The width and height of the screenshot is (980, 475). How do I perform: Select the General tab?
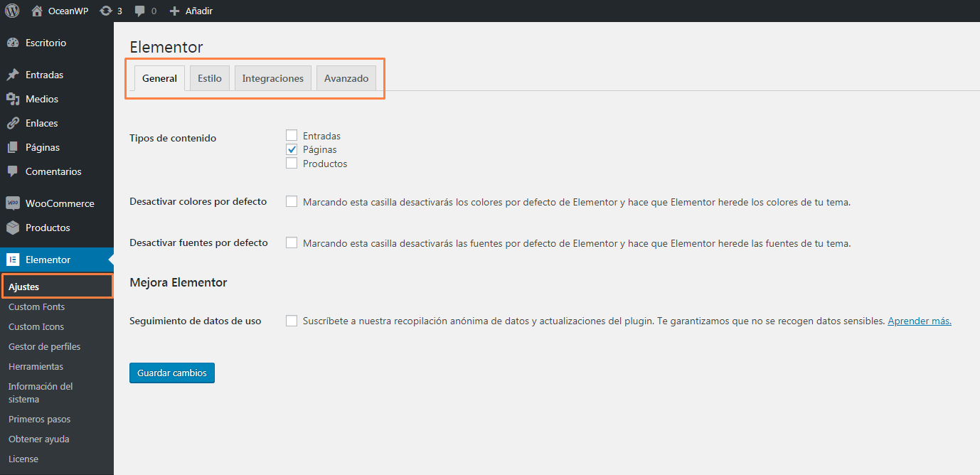[x=159, y=78]
